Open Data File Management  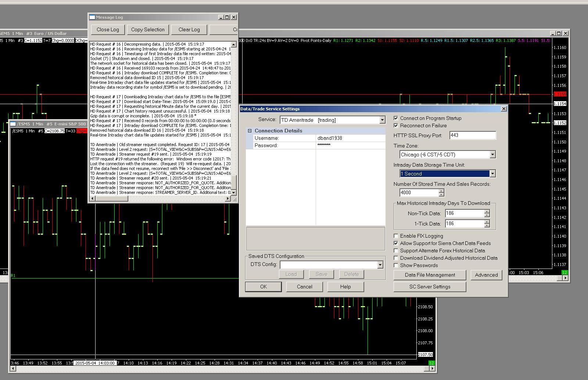tap(430, 275)
